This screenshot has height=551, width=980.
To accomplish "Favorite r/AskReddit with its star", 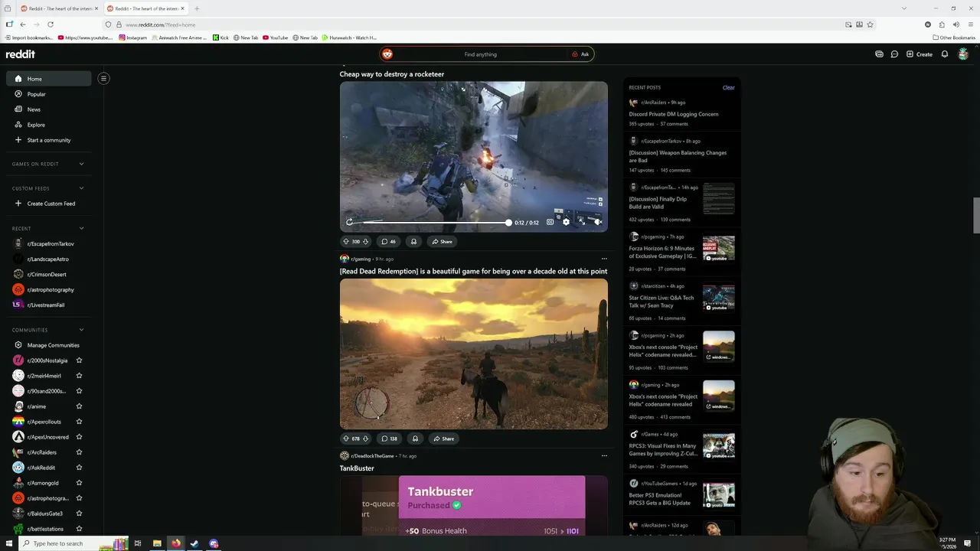I will pyautogui.click(x=79, y=468).
